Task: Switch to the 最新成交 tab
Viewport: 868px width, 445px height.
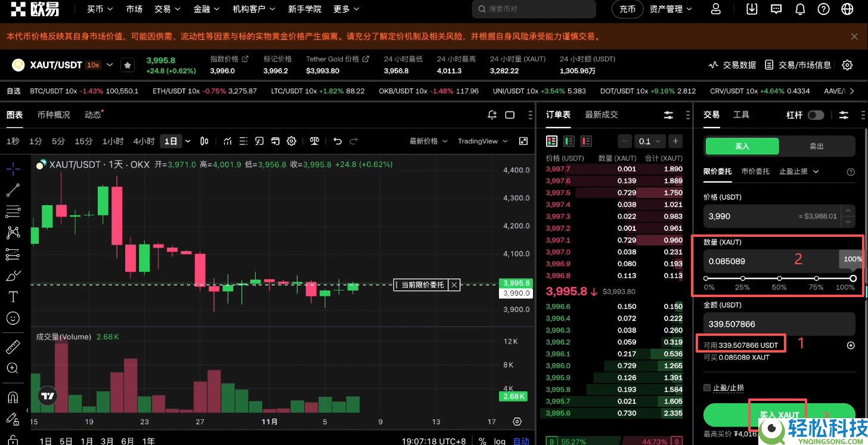Action: [601, 114]
